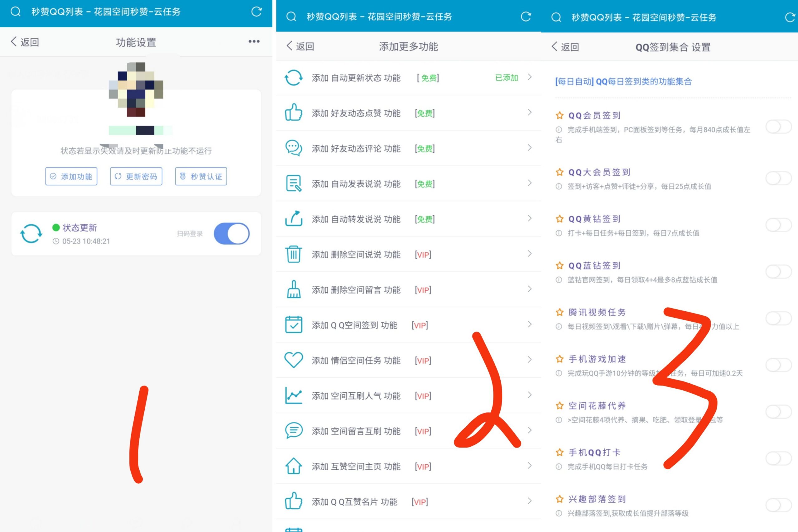The width and height of the screenshot is (798, 532).
Task: Tap the 05-23 10:48:21 timestamp
Action: [x=86, y=241]
